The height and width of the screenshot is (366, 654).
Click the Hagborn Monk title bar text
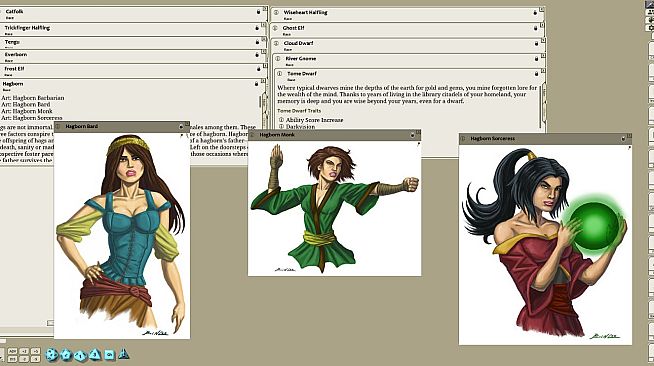(277, 135)
